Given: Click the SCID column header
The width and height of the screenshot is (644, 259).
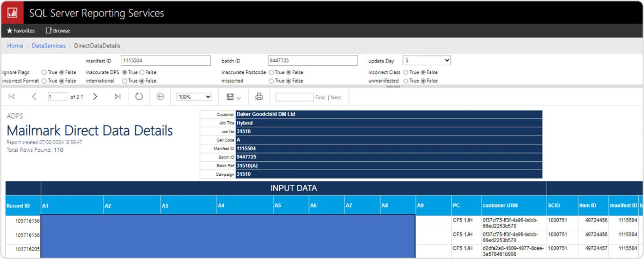Looking at the screenshot, I should 562,205.
